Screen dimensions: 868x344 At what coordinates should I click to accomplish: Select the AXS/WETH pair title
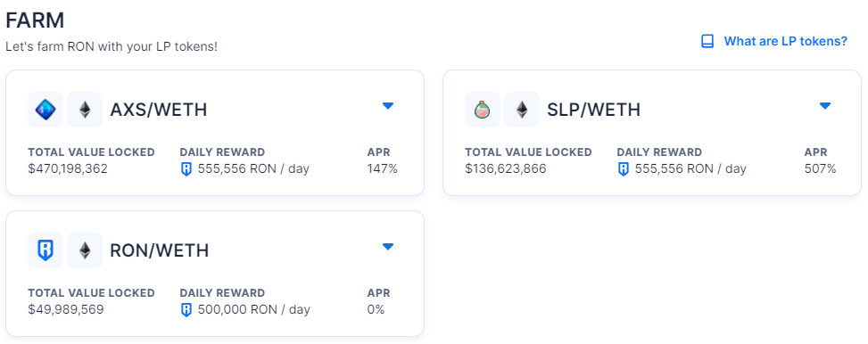click(159, 110)
